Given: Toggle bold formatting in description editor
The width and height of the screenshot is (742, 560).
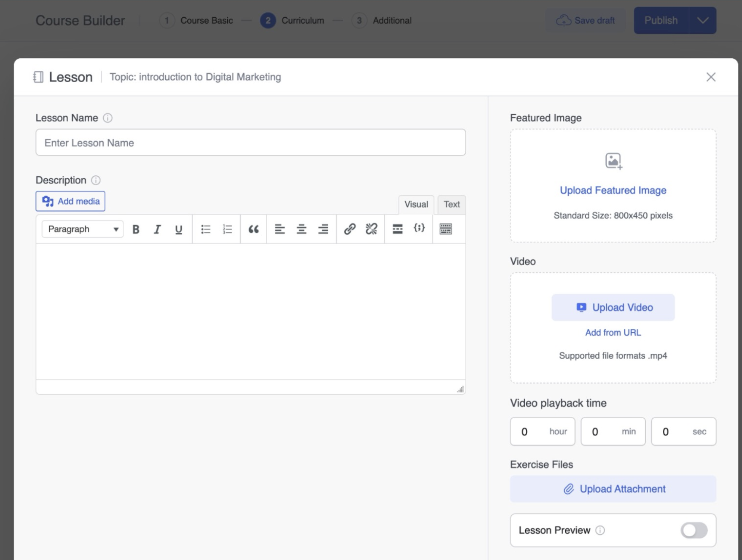Looking at the screenshot, I should point(136,229).
